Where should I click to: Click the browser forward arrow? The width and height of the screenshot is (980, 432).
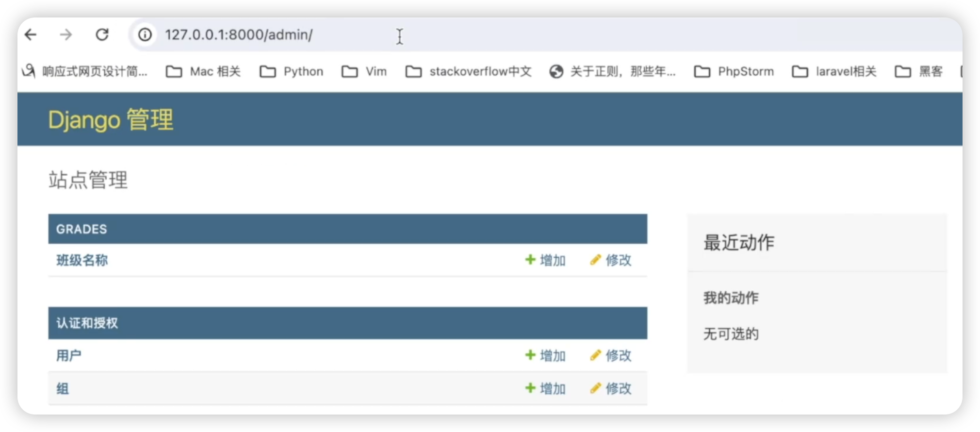point(66,35)
